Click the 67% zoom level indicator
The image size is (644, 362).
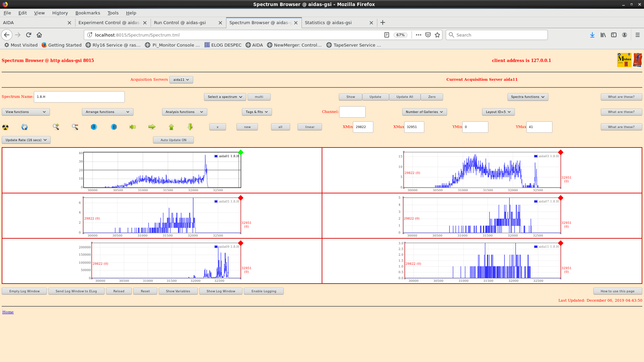pyautogui.click(x=400, y=35)
